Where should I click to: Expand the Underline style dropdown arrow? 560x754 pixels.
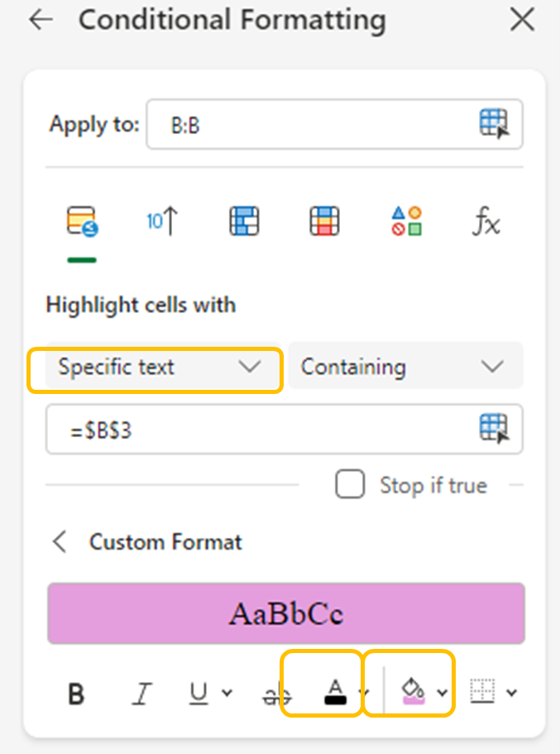(x=227, y=694)
